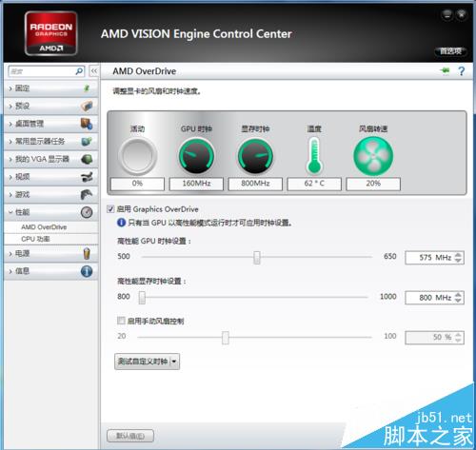This screenshot has height=450, width=476.
Task: Click the blue 信息 info icon in sidebar
Action: [x=87, y=271]
